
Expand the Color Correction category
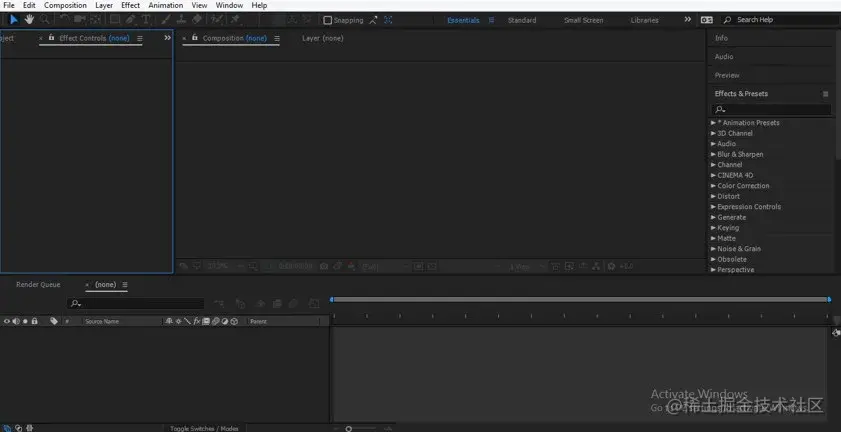click(x=713, y=186)
